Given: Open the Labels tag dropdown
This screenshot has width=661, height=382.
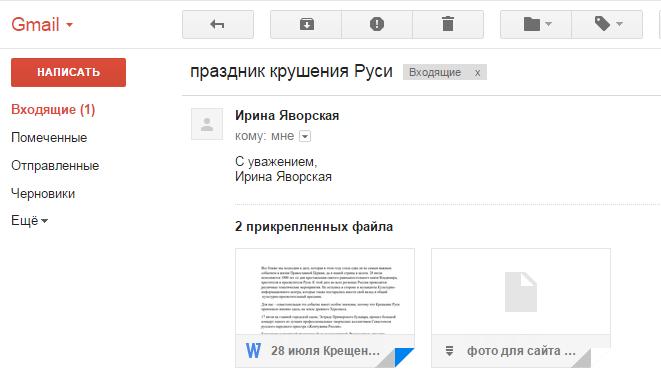Looking at the screenshot, I should 607,24.
